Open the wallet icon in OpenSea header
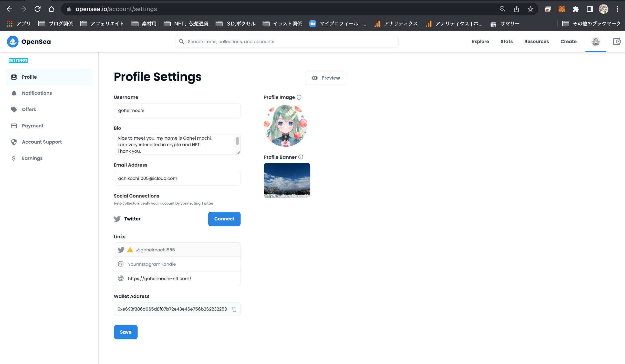625x364 pixels. click(x=616, y=42)
